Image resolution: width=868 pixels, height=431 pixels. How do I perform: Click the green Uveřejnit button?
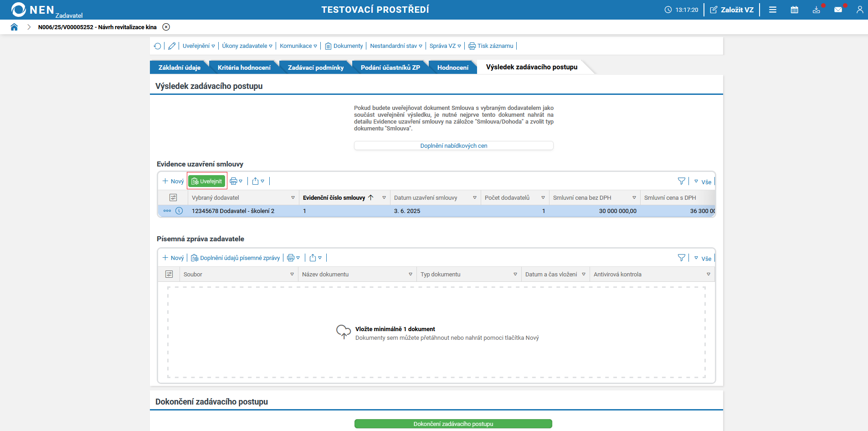pos(207,181)
